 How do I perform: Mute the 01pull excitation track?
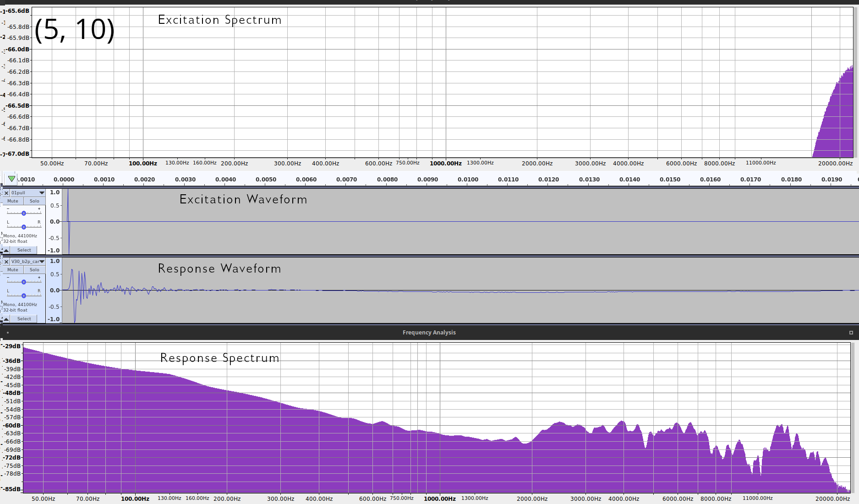click(13, 201)
